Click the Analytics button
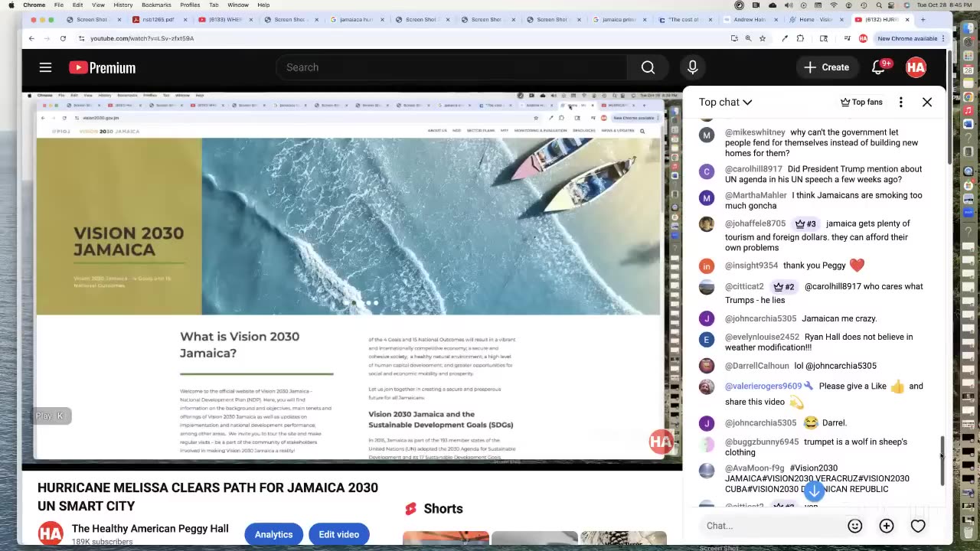Viewport: 980px width, 551px height. pyautogui.click(x=273, y=534)
